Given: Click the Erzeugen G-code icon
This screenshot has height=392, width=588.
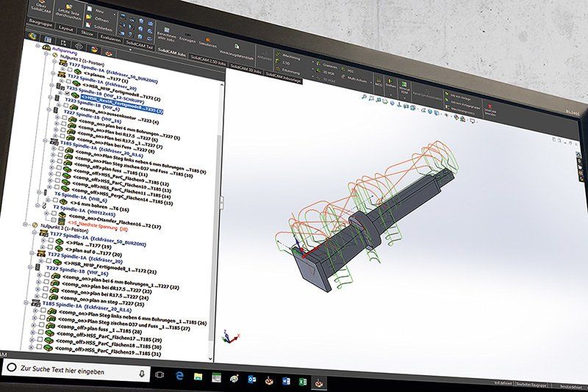Looking at the screenshot, I should [188, 34].
